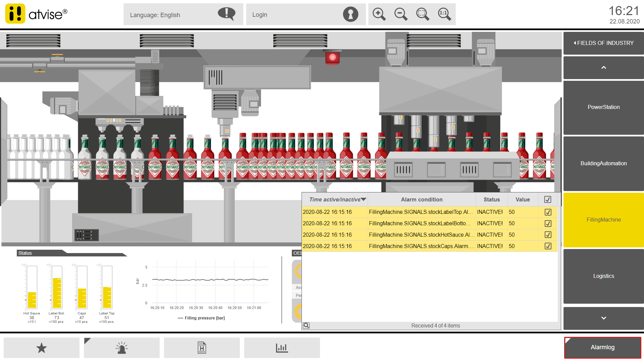Acknowledge checkbox for stockHotSauce alarm

(548, 235)
